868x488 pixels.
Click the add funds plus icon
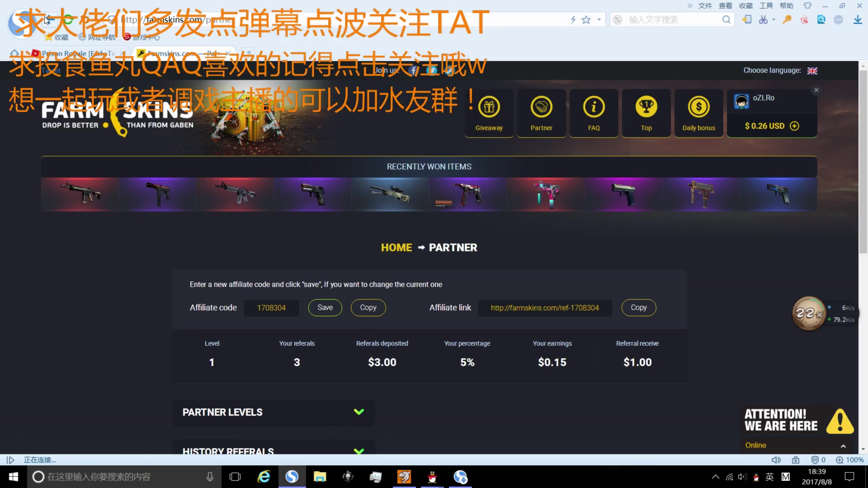pyautogui.click(x=794, y=126)
